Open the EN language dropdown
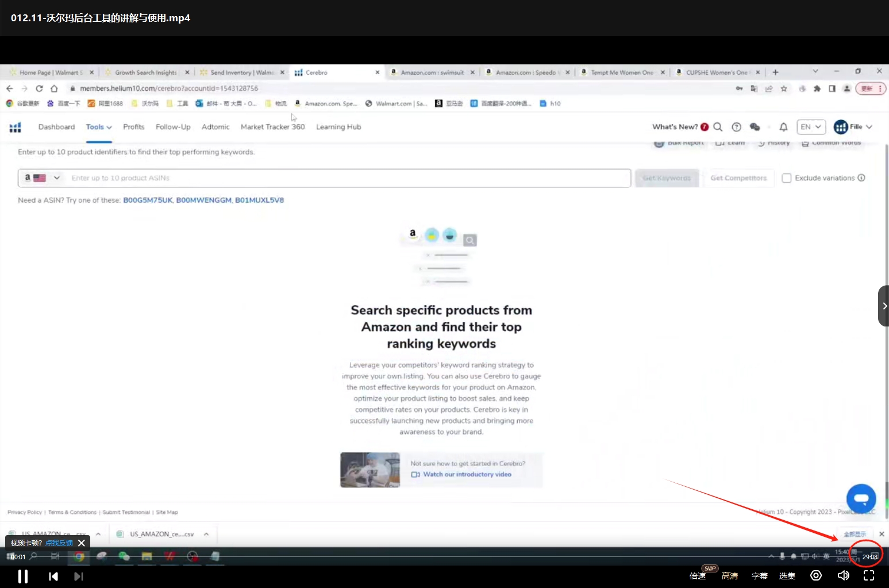Viewport: 889px width, 588px height. coord(811,127)
